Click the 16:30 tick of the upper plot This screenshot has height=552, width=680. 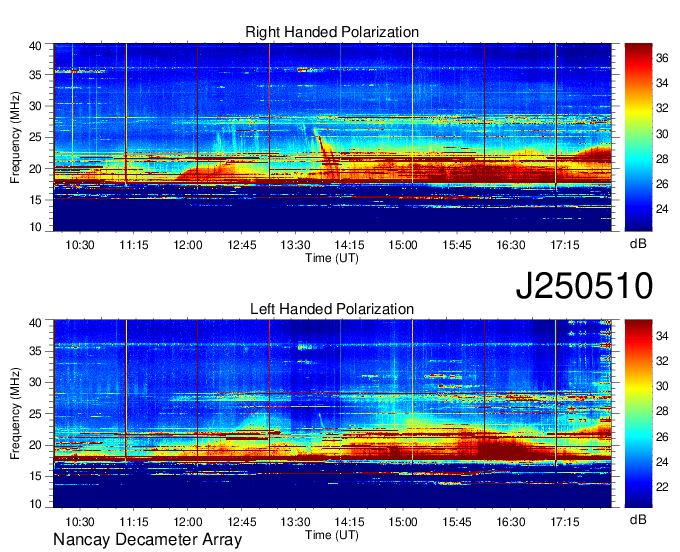click(511, 245)
